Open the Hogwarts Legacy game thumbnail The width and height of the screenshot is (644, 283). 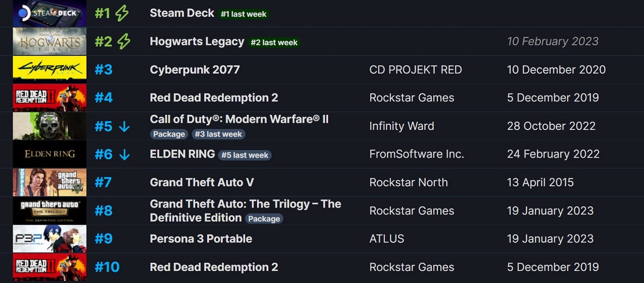49,41
